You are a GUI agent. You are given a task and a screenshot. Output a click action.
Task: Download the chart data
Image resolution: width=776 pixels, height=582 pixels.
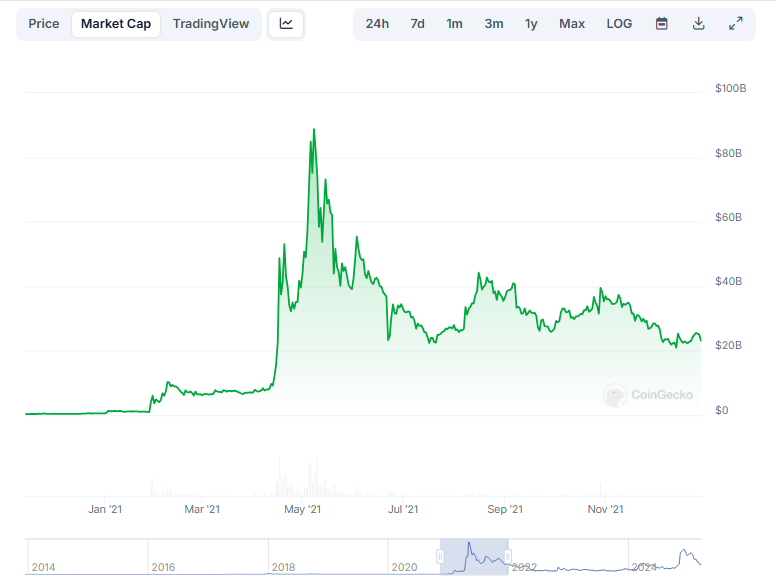coord(698,24)
